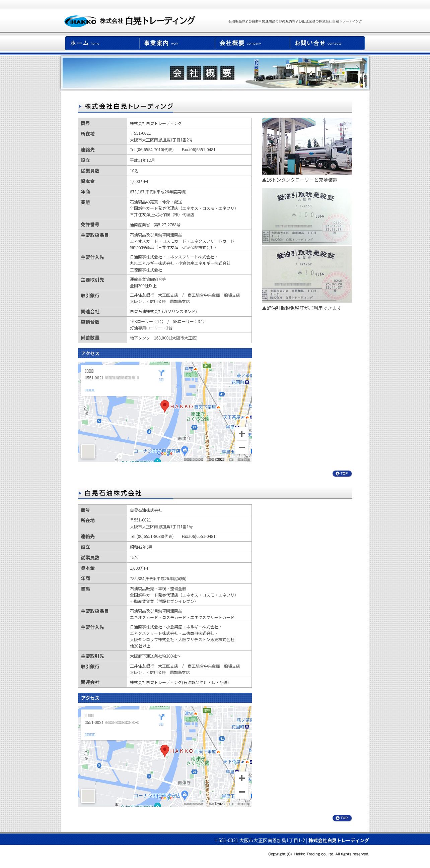Image resolution: width=430 pixels, height=868 pixels.
Task: Click the 西天下茶屋 station label in first map
Action: (205, 407)
